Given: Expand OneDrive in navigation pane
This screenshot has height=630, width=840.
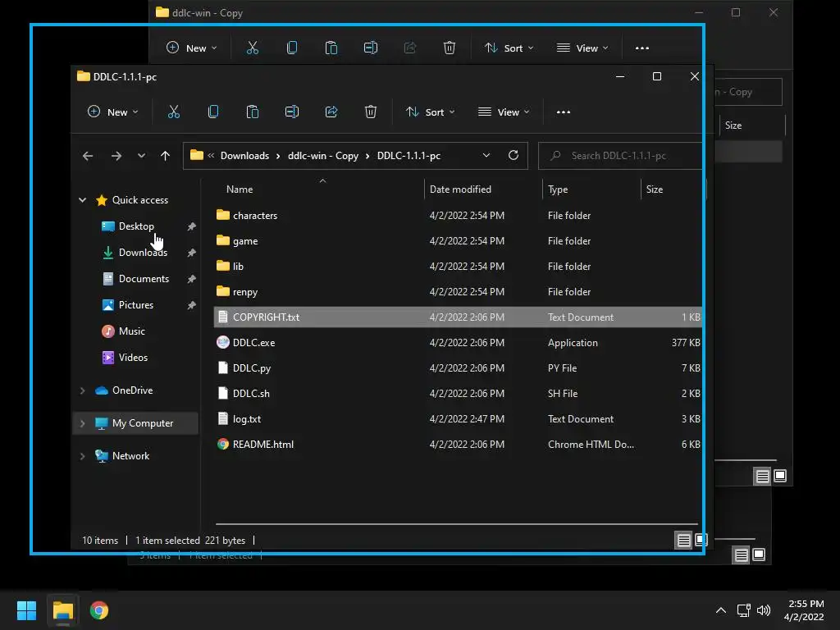Looking at the screenshot, I should (83, 390).
